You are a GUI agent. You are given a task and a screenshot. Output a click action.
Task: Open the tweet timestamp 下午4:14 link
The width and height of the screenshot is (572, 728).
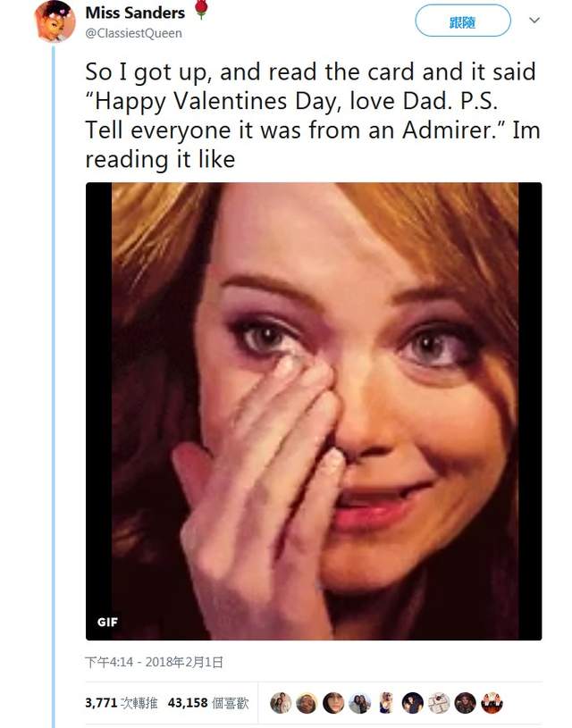[x=154, y=662]
